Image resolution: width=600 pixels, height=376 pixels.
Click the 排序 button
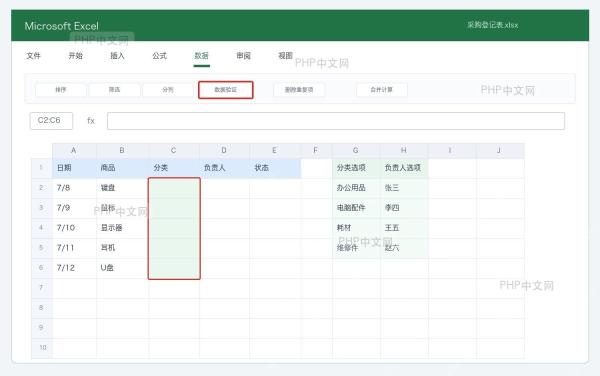click(61, 90)
